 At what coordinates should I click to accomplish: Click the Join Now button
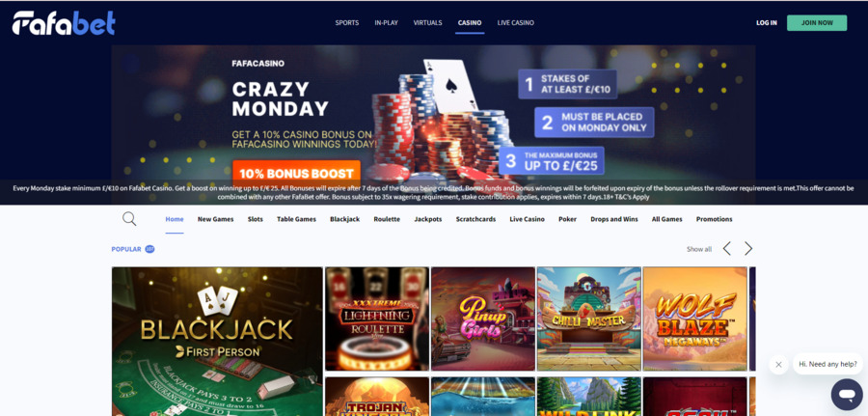tap(817, 23)
